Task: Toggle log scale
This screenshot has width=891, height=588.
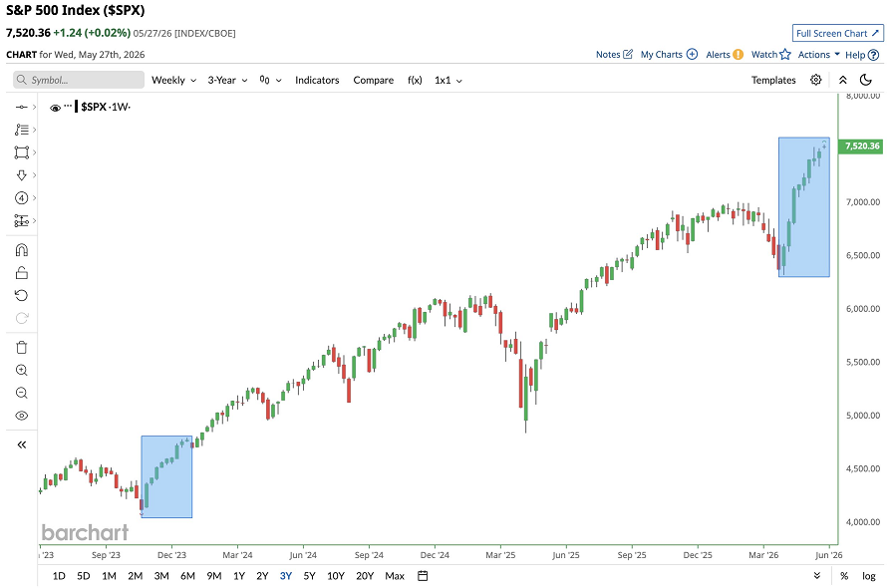Action: 869,576
